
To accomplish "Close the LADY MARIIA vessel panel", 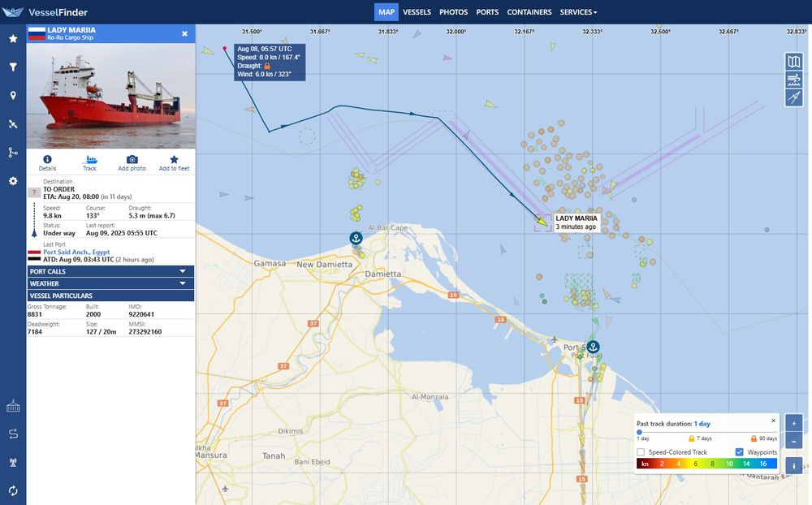I will click(185, 33).
